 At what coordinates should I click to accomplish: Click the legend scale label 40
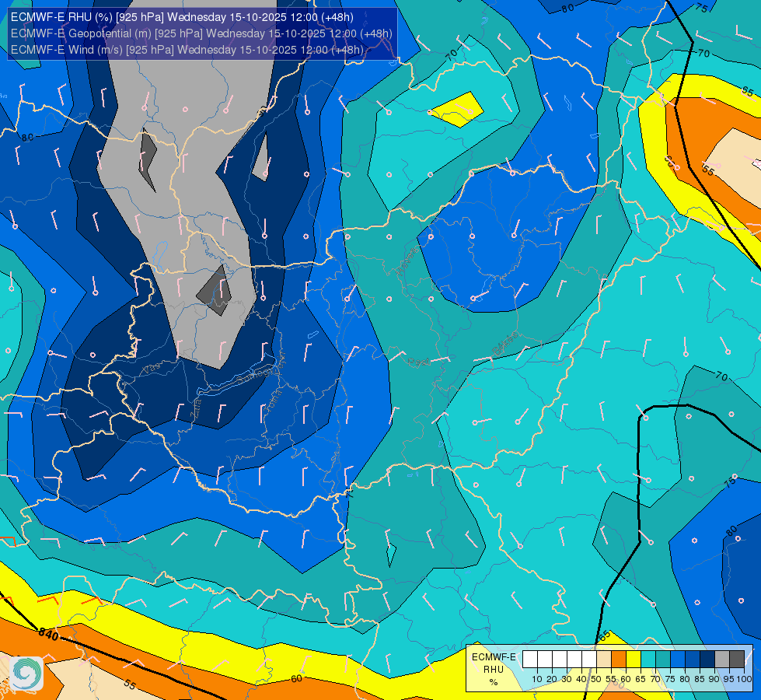pos(581,679)
